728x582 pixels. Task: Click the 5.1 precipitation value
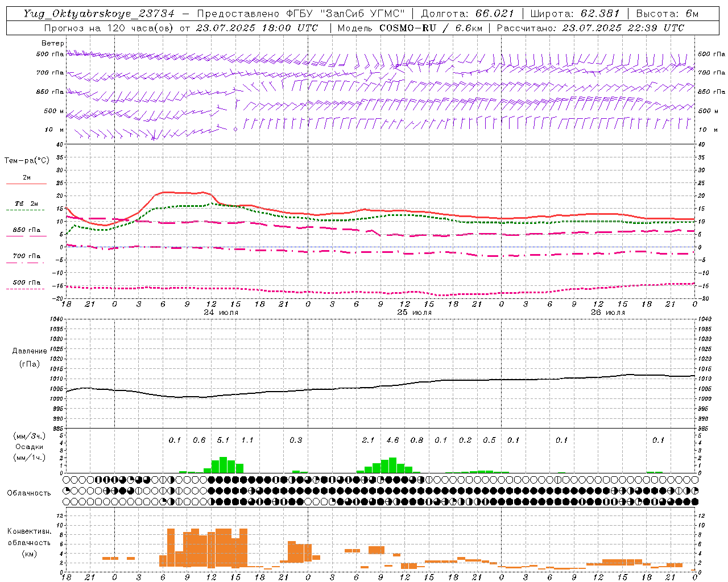click(223, 440)
